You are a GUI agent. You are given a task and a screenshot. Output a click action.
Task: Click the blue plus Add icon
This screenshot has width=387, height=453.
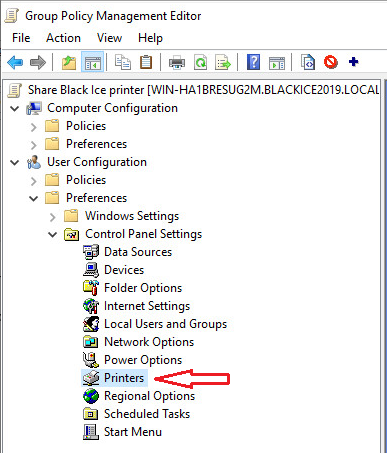(353, 62)
